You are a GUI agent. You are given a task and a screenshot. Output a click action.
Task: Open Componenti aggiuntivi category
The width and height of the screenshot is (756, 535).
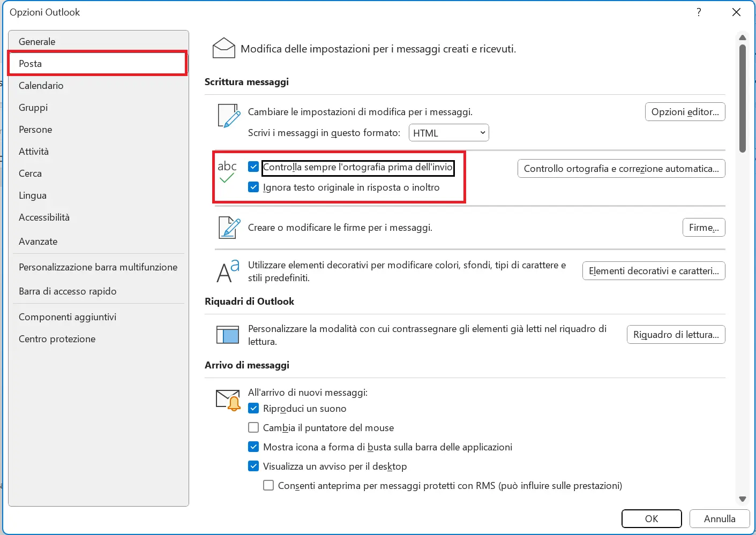tap(99, 317)
